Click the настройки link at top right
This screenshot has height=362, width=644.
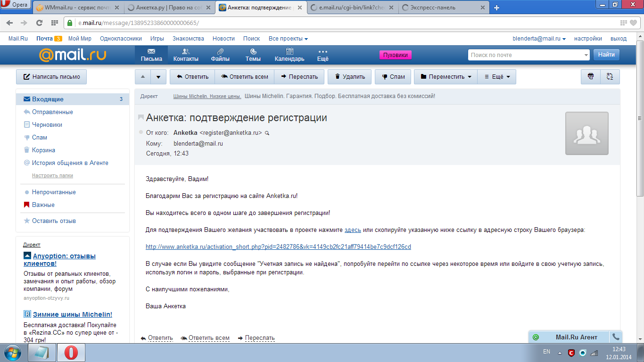[x=588, y=39]
